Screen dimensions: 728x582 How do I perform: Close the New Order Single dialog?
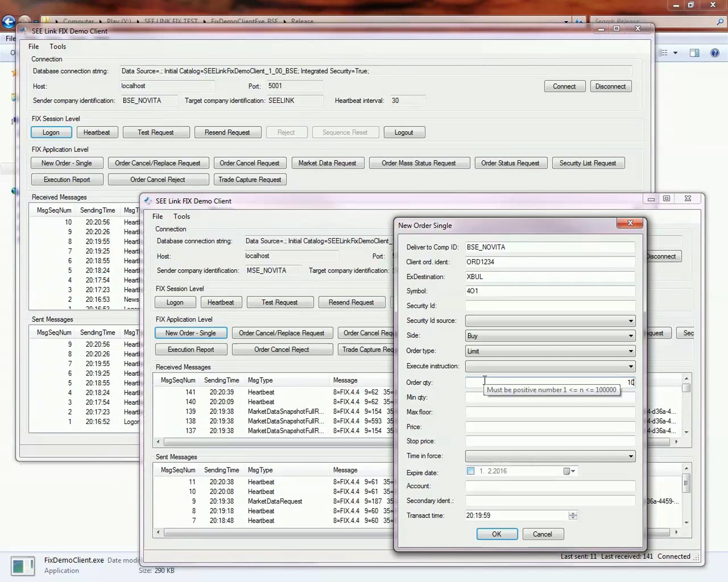click(x=630, y=223)
